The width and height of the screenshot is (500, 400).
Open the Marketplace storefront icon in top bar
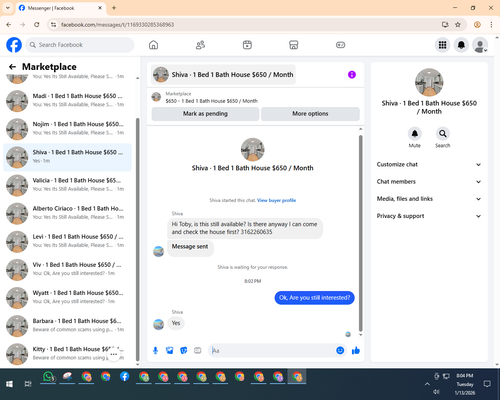coord(294,45)
